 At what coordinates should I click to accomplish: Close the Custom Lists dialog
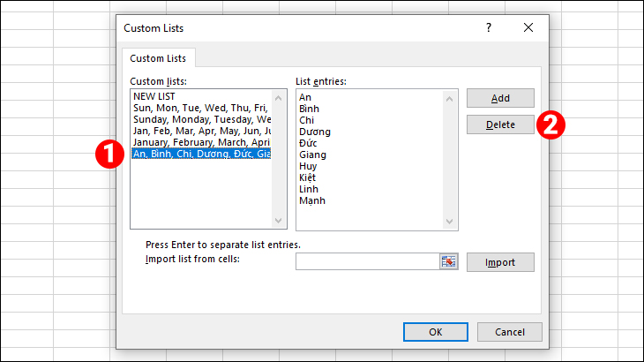[x=528, y=28]
